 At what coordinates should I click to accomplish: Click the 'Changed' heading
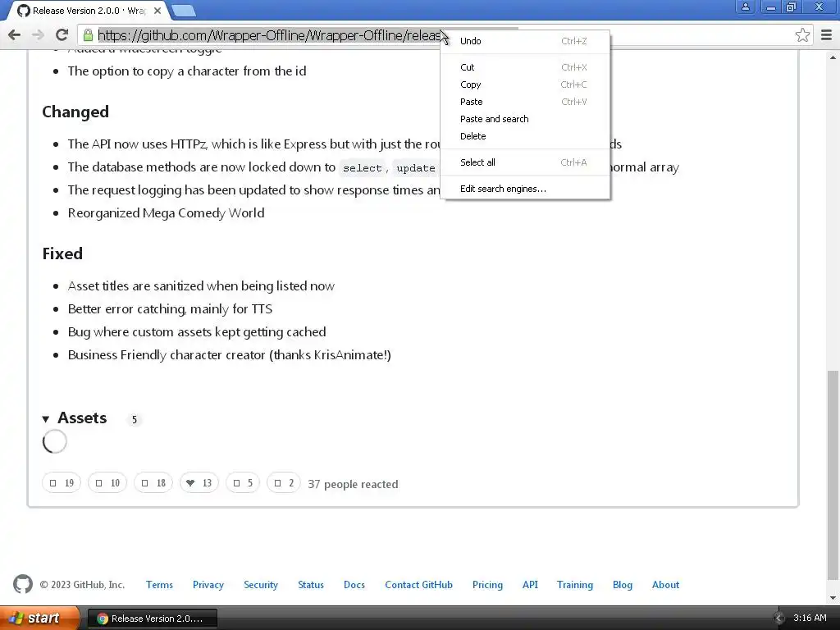point(75,112)
